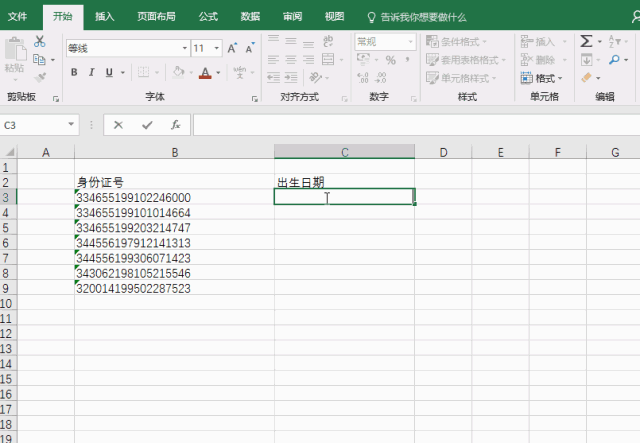Click the Find & Select magnifier icon

point(615,60)
